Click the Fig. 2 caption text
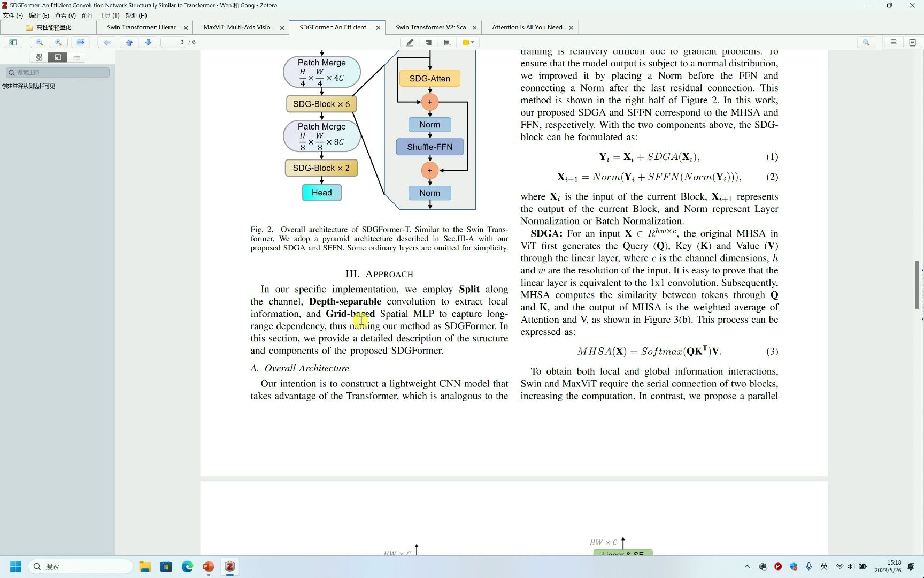The width and height of the screenshot is (924, 578). 379,239
